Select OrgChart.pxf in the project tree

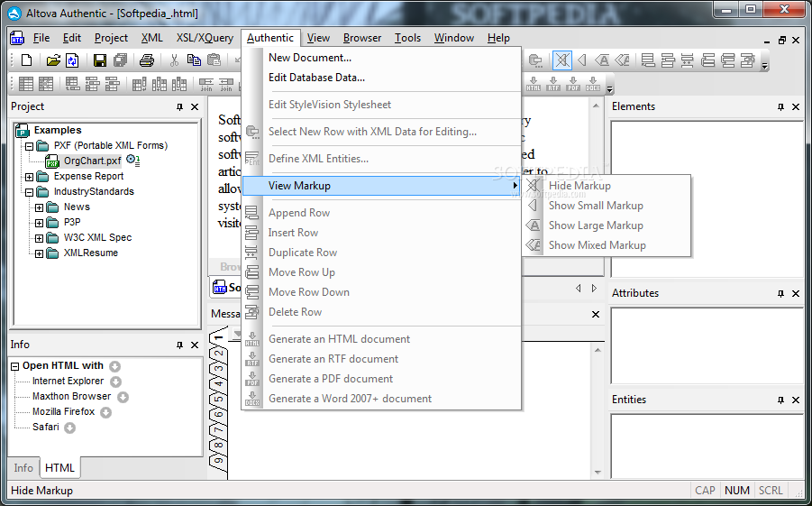tap(92, 161)
